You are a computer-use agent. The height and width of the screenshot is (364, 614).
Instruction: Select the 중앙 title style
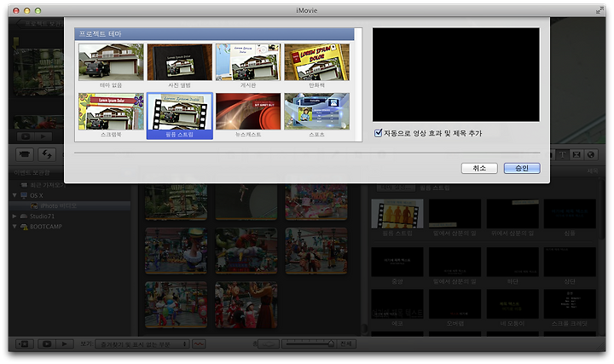coord(397,262)
